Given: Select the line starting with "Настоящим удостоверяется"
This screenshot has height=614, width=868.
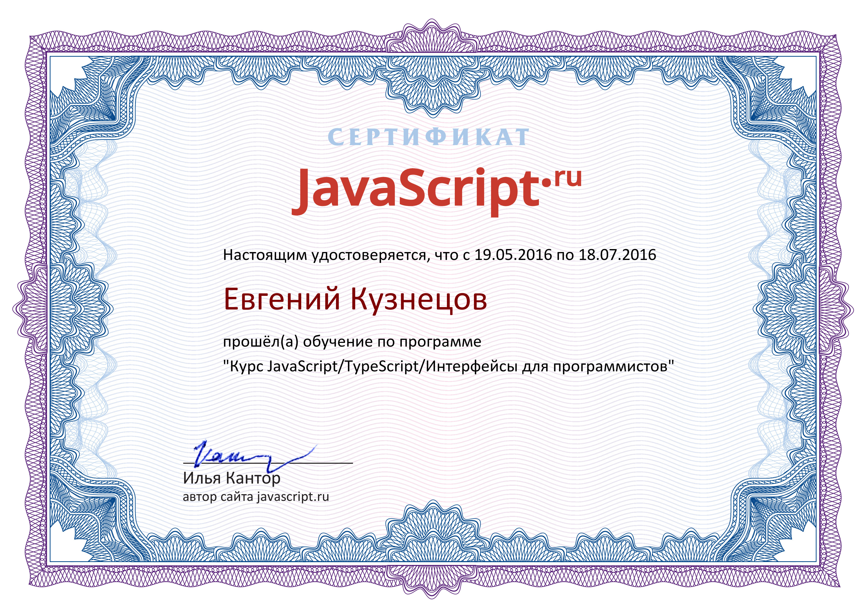Looking at the screenshot, I should click(440, 255).
